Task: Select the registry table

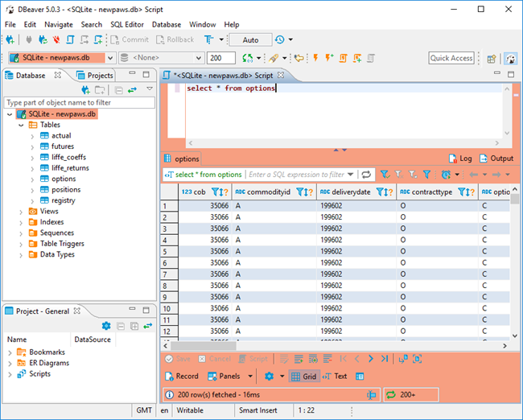Action: (x=63, y=200)
